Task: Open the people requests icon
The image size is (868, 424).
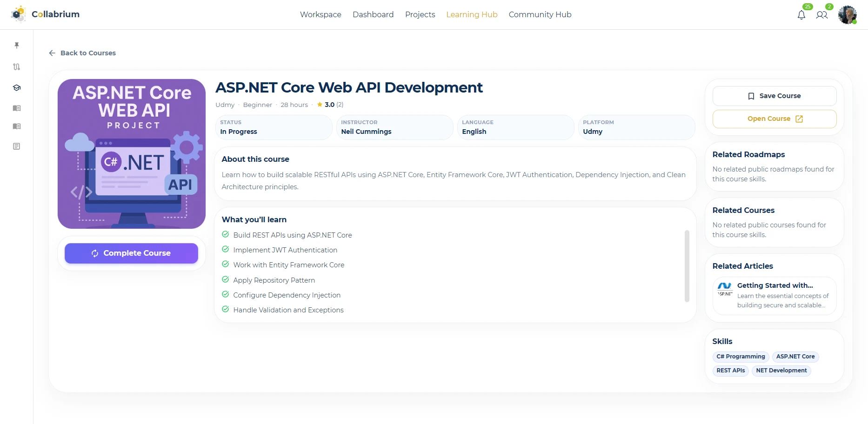Action: 822,15
